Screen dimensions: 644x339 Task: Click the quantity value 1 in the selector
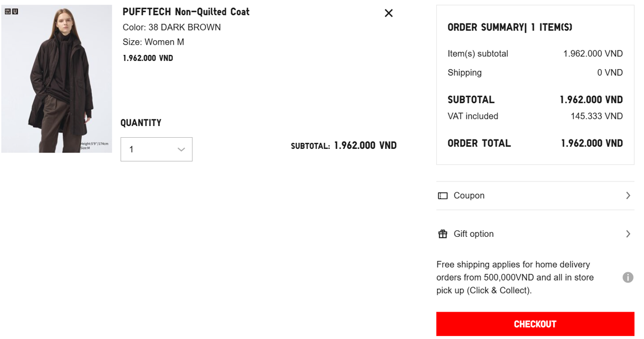[x=132, y=149]
